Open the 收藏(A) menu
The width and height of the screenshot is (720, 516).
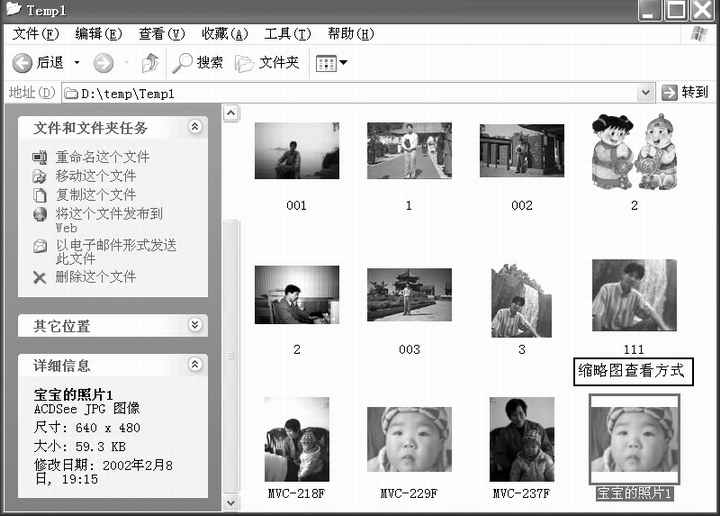[225, 34]
